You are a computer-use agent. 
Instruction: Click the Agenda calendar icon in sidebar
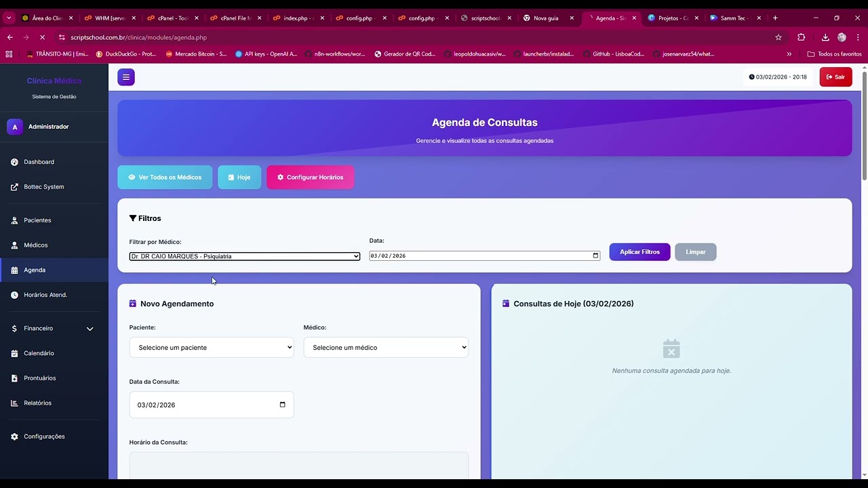[15, 270]
